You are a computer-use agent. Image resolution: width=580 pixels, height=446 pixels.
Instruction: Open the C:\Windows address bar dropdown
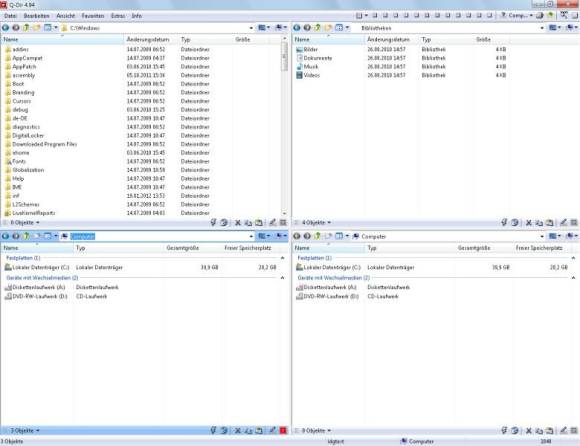[x=251, y=28]
